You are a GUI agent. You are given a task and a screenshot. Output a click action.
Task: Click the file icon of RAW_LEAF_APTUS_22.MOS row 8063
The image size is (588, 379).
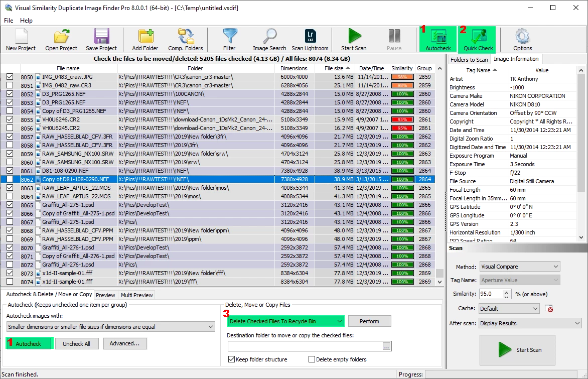pyautogui.click(x=38, y=188)
